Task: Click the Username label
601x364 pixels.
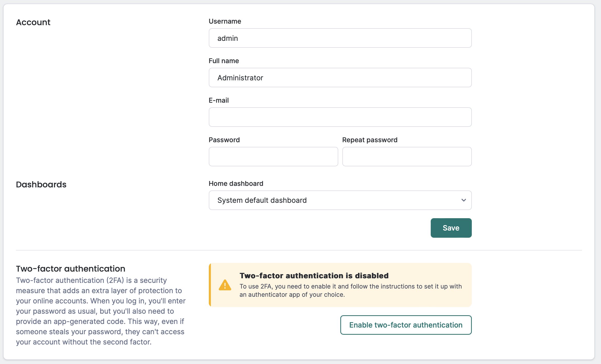Action: (x=225, y=21)
